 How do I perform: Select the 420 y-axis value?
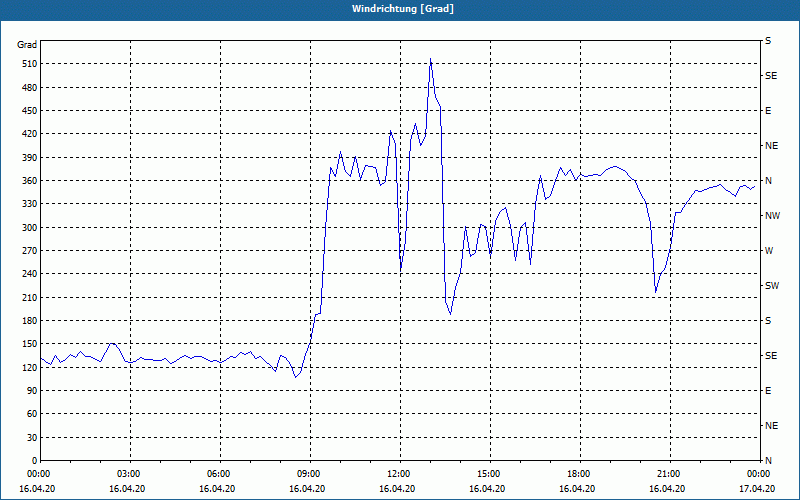[x=30, y=134]
